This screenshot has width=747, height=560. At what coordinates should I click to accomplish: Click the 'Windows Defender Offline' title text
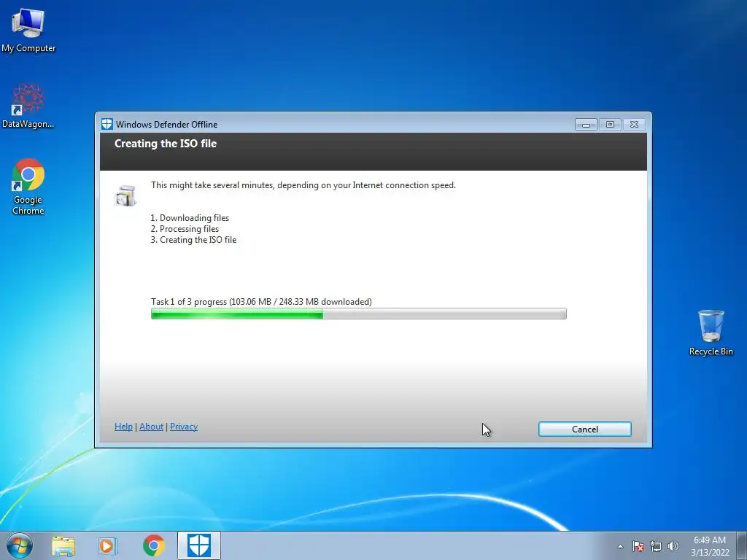click(x=166, y=124)
